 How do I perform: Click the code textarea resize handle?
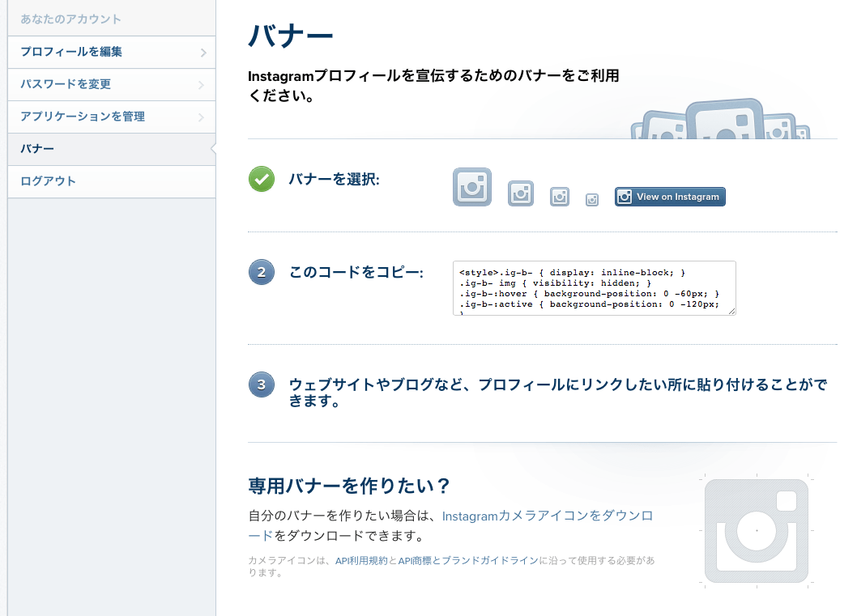(x=731, y=311)
